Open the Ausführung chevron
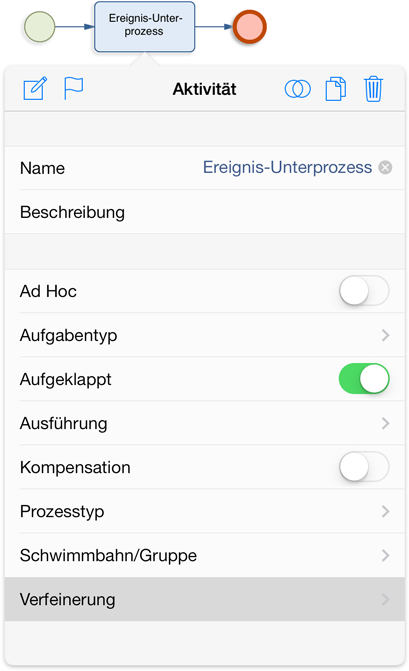Viewport: 409px width, 671px height. coord(385,423)
